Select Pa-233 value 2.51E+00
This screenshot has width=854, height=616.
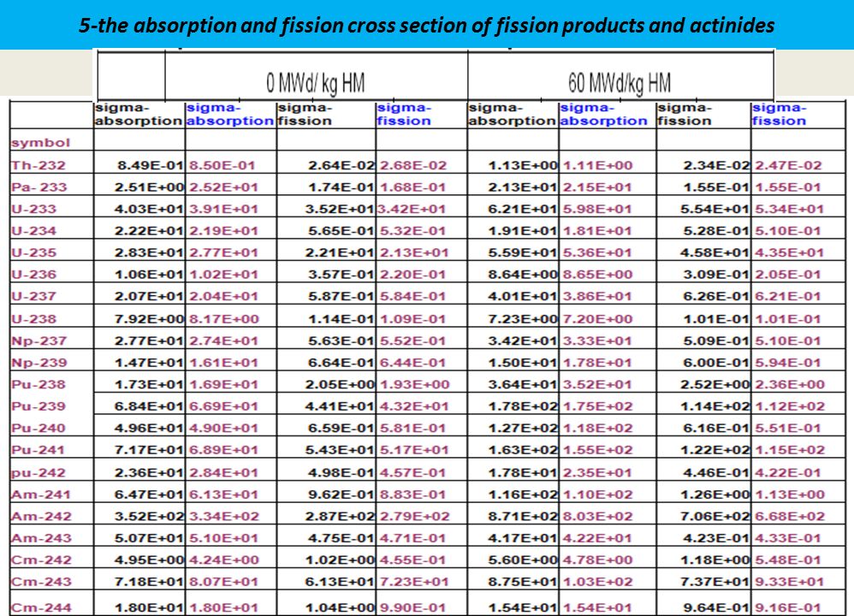[x=149, y=187]
